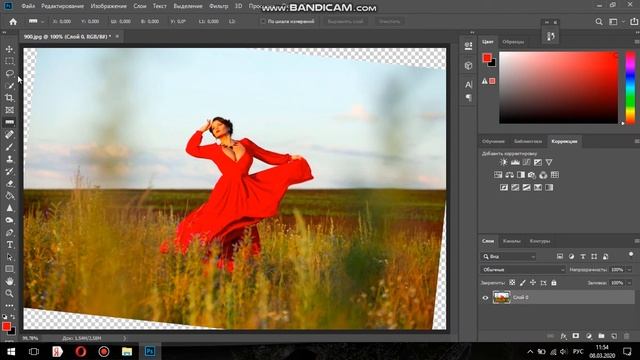Toggle lock transparent pixels
640x360 pixels.
coord(512,283)
